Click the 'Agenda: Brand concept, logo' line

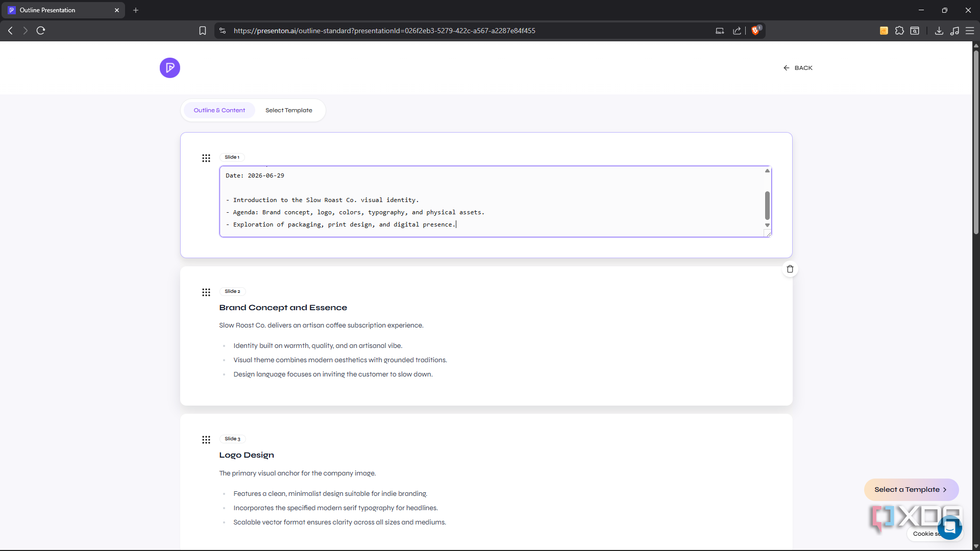tap(355, 212)
